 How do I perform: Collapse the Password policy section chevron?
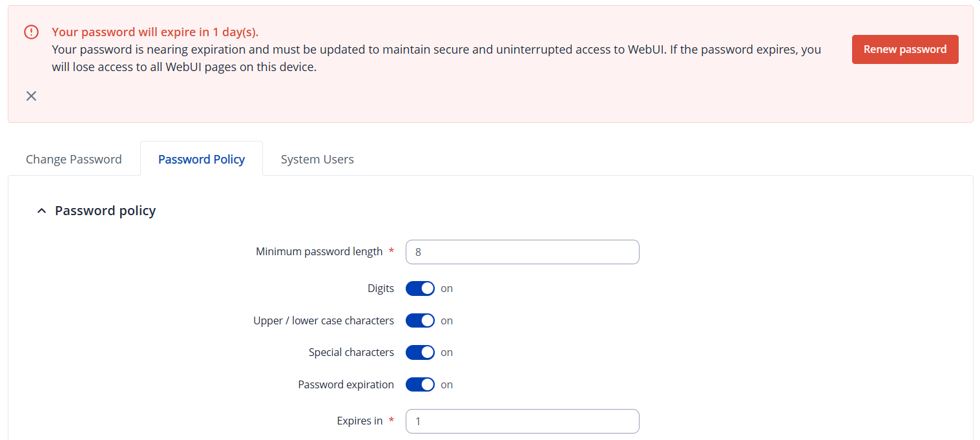tap(42, 211)
